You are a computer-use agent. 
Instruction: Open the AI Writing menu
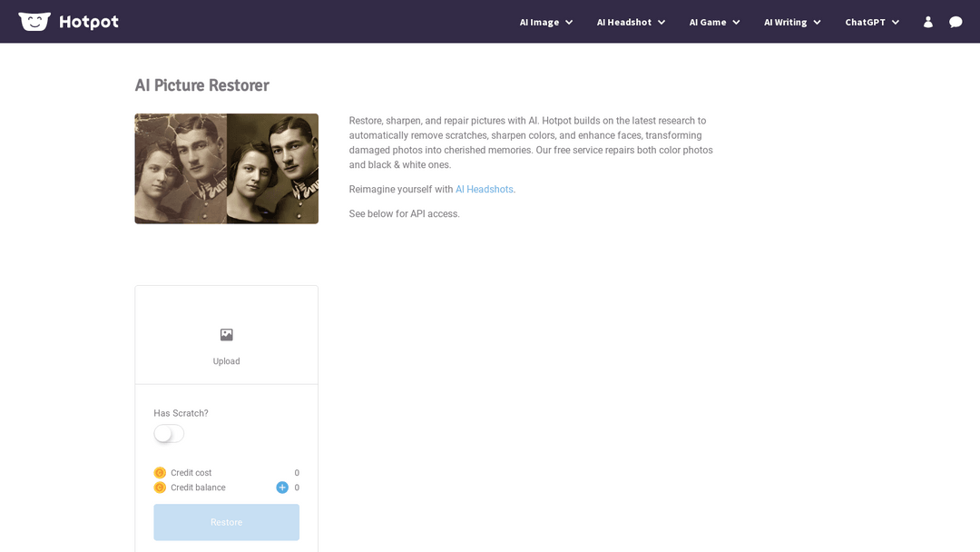click(785, 22)
